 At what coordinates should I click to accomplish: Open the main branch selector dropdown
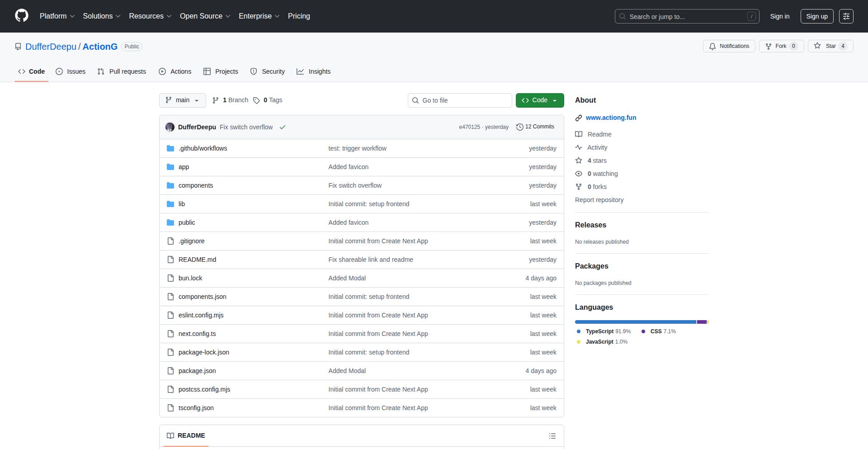[182, 100]
